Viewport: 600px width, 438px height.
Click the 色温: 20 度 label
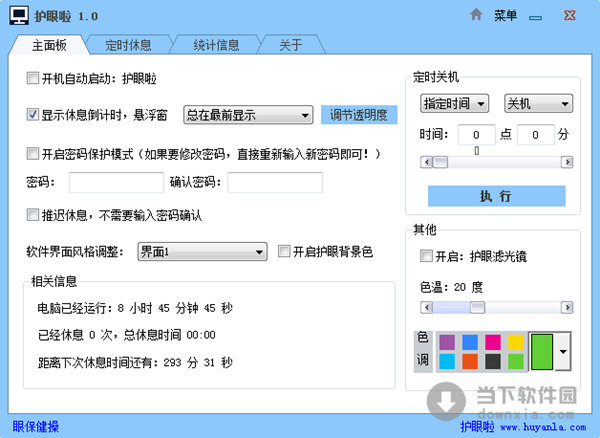click(451, 287)
